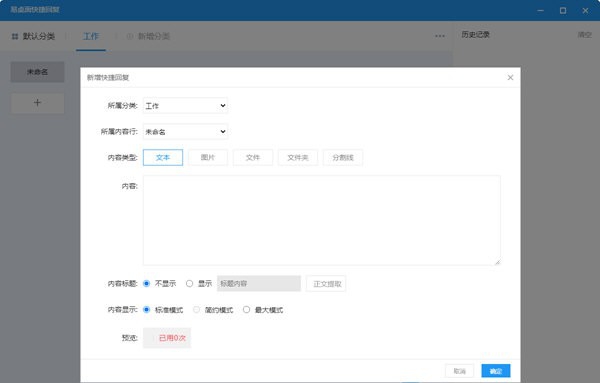Select the 图片 content type
600x383 pixels.
pyautogui.click(x=208, y=158)
